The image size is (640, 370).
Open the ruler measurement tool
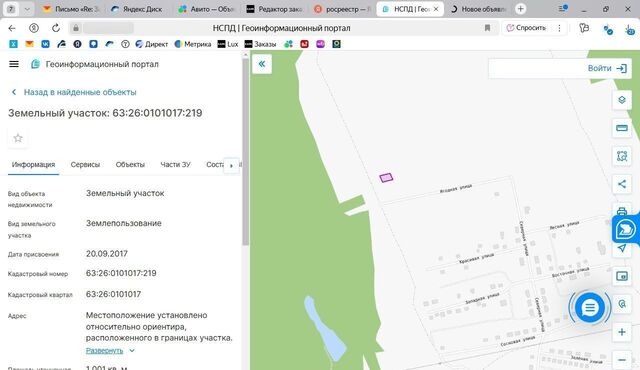pos(622,128)
